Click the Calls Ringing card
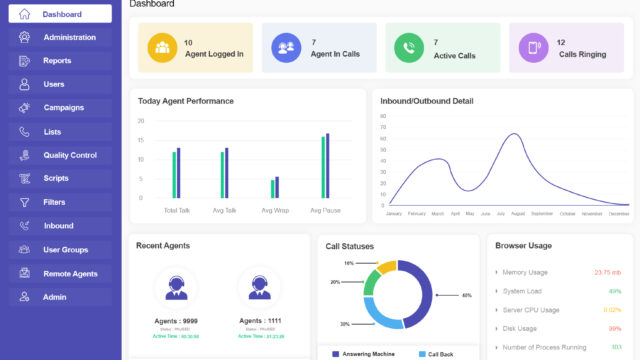 [x=567, y=48]
